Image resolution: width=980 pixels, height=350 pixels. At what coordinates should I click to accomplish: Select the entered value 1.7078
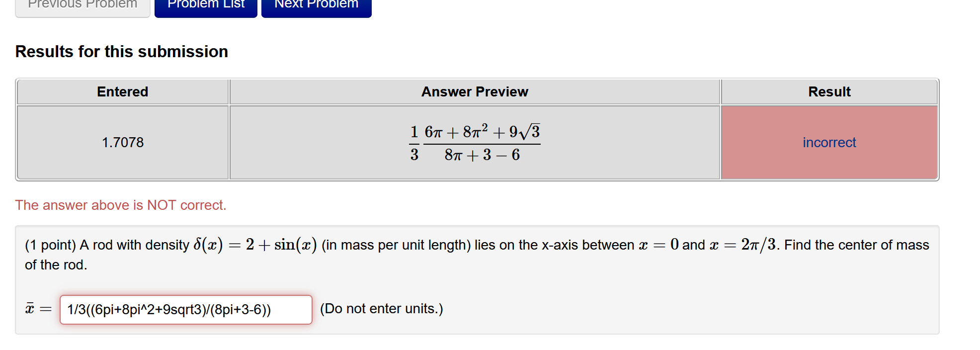pyautogui.click(x=122, y=142)
